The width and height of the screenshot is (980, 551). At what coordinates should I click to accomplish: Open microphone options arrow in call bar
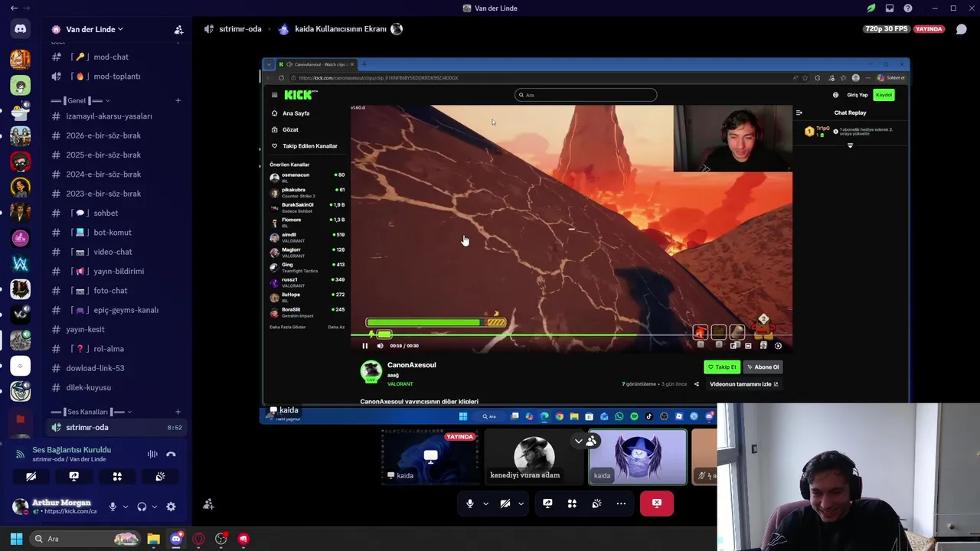coord(485,504)
